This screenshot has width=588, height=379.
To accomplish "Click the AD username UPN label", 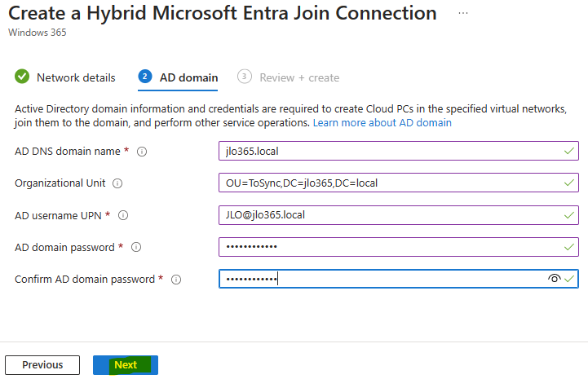I will coord(58,215).
